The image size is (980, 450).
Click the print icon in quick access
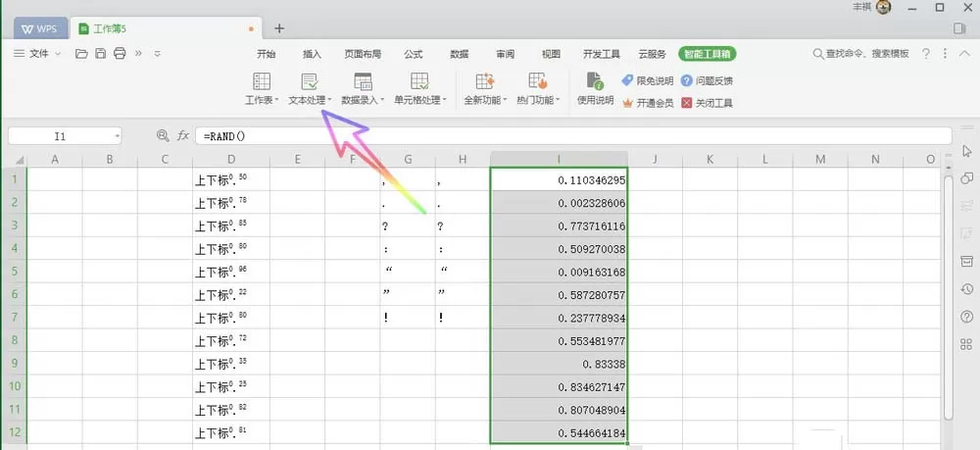tap(120, 54)
